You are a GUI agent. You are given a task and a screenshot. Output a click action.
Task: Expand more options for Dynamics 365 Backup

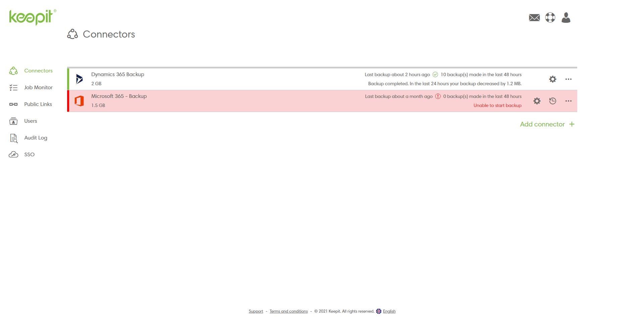(x=568, y=79)
